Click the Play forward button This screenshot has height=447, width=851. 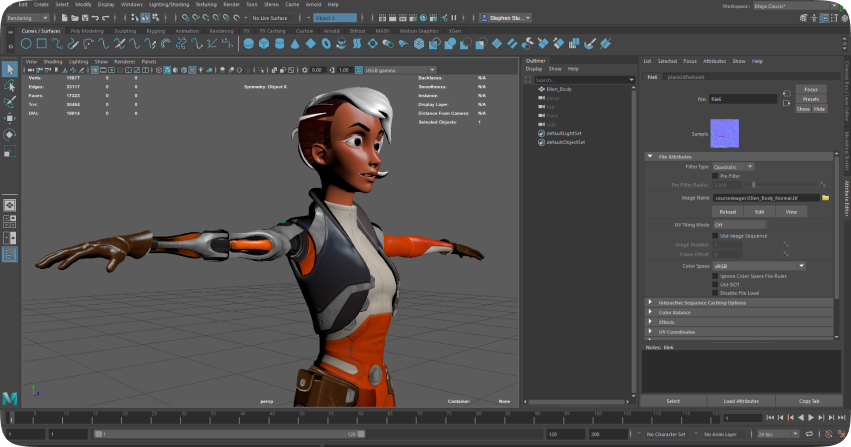[811, 418]
